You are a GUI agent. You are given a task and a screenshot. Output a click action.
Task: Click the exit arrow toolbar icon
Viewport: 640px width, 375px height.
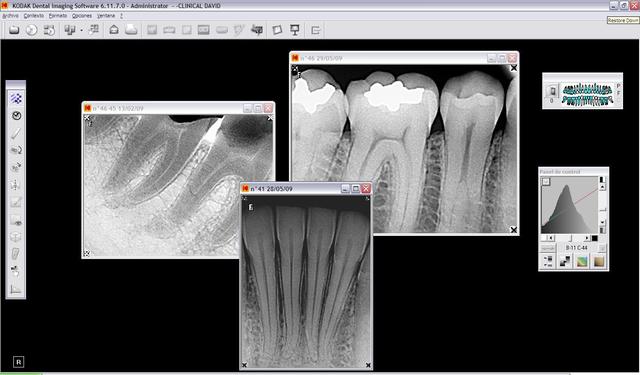point(315,30)
